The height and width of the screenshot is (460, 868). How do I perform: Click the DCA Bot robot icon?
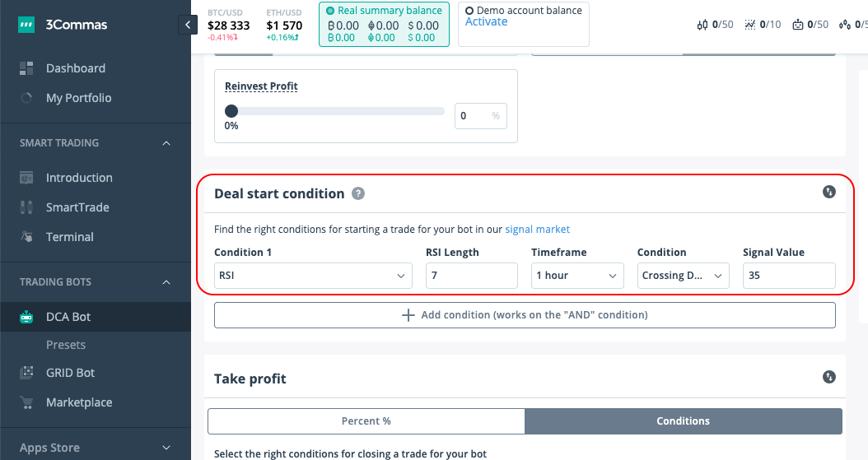coord(26,317)
